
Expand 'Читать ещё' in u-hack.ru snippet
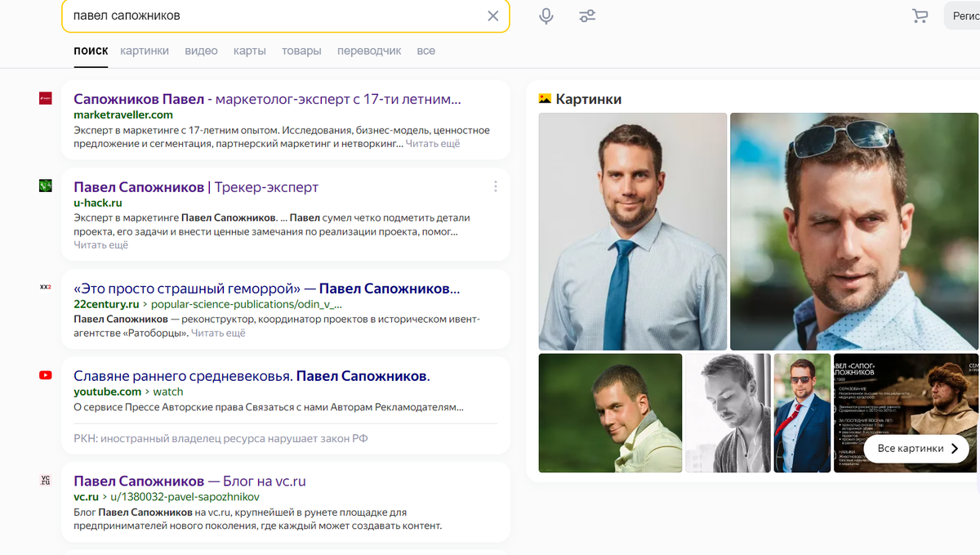pyautogui.click(x=101, y=245)
